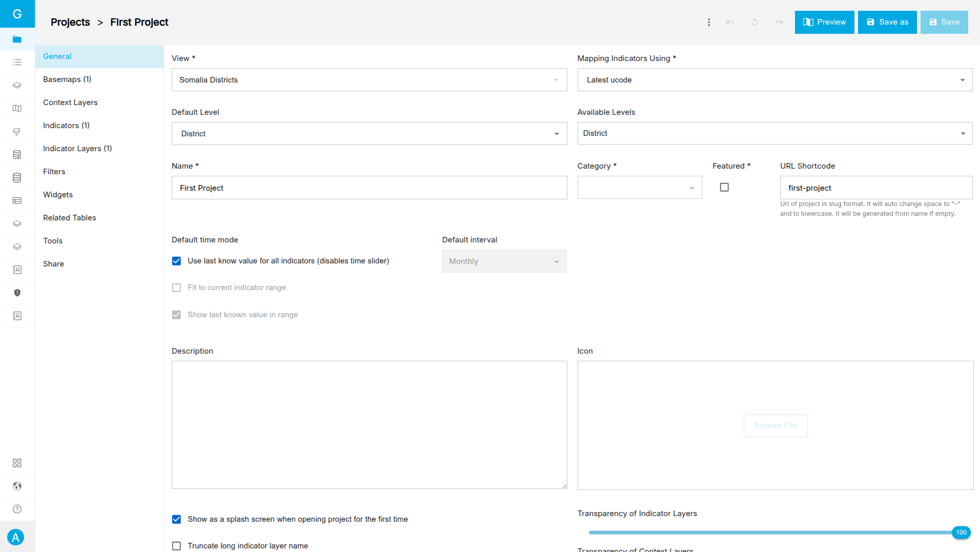Image resolution: width=980 pixels, height=552 pixels.
Task: Open the list icon in the left sidebar
Action: (x=17, y=62)
